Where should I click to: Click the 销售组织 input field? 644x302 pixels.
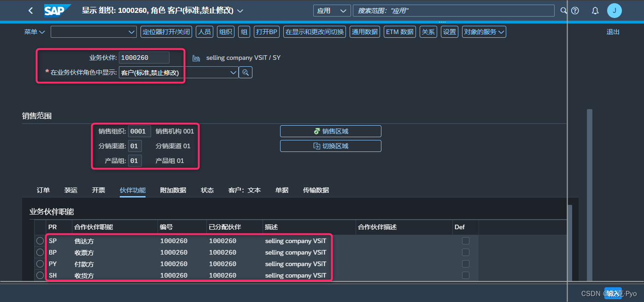point(140,131)
